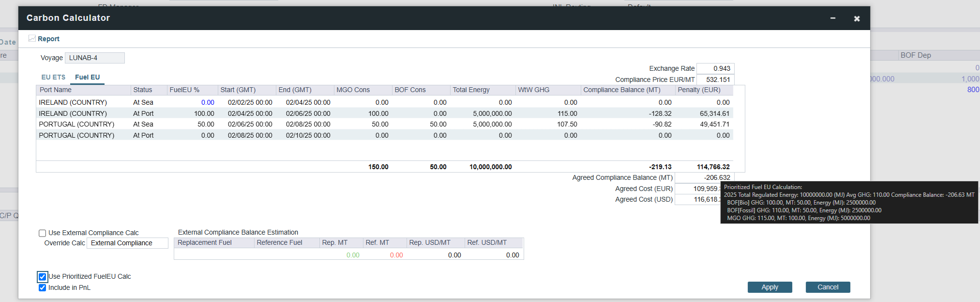The width and height of the screenshot is (980, 302).
Task: Open the Override Calc External Compliance dropdown
Action: [127, 243]
